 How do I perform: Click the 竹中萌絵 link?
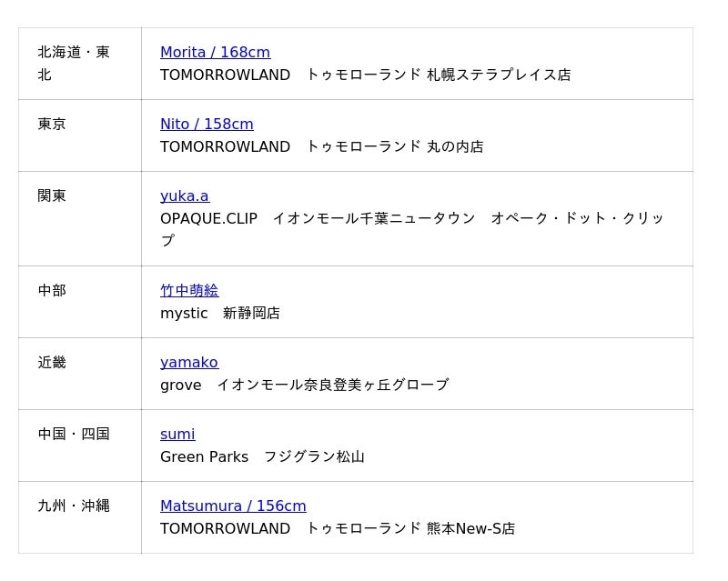click(x=189, y=291)
